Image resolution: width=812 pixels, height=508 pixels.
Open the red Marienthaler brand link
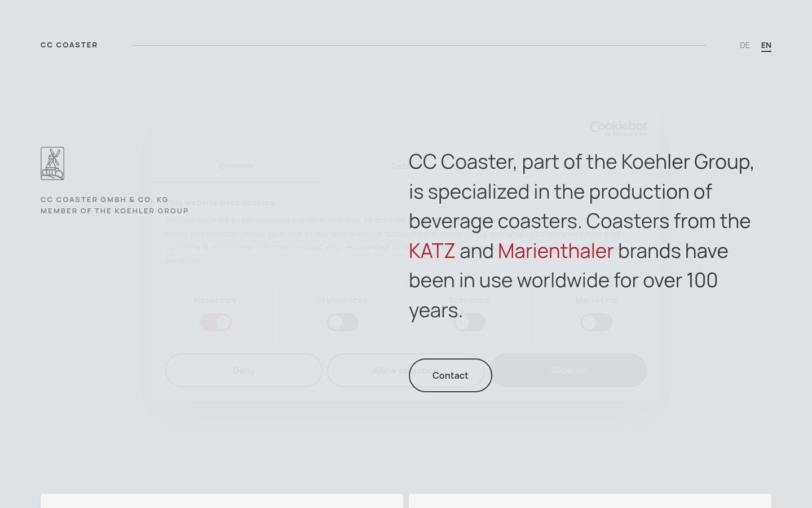[555, 251]
